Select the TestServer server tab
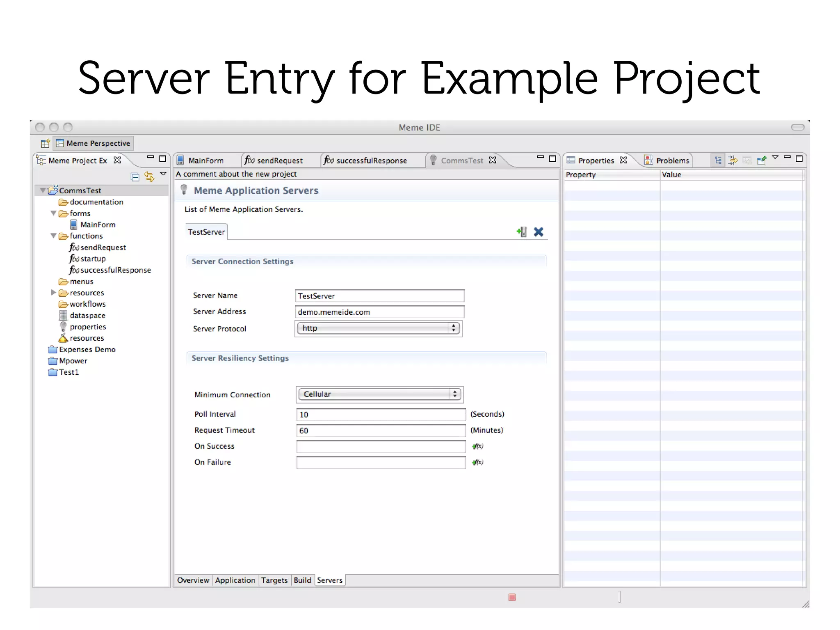Image resolution: width=840 pixels, height=630 pixels. click(x=206, y=232)
